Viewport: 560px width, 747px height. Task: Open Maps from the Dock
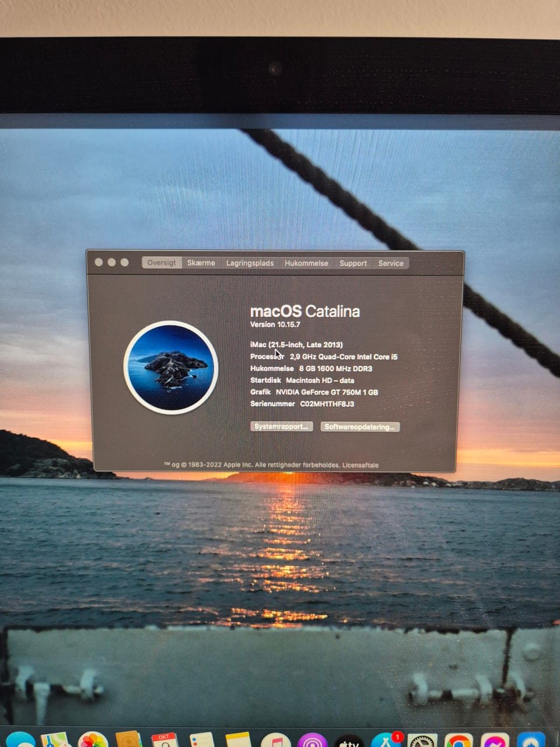coord(55,740)
